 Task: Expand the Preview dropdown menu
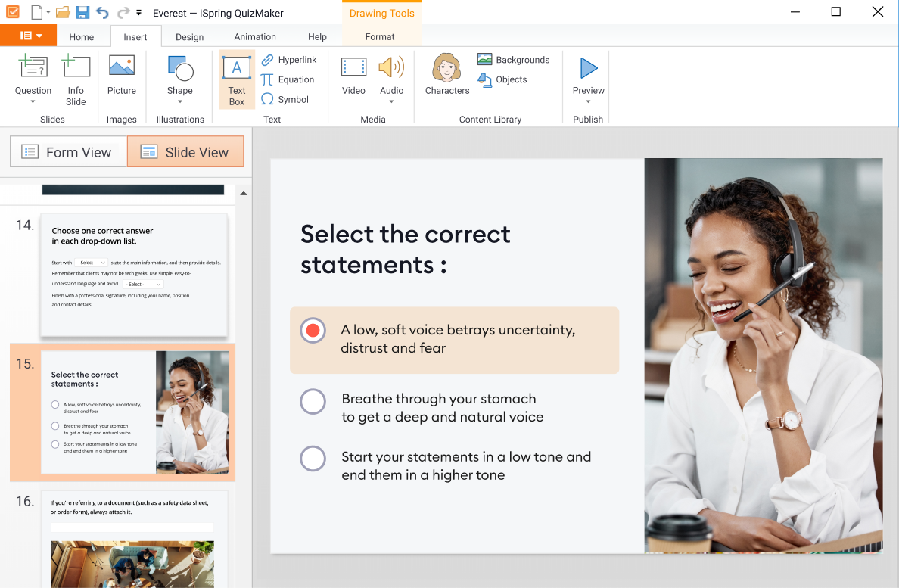click(588, 101)
